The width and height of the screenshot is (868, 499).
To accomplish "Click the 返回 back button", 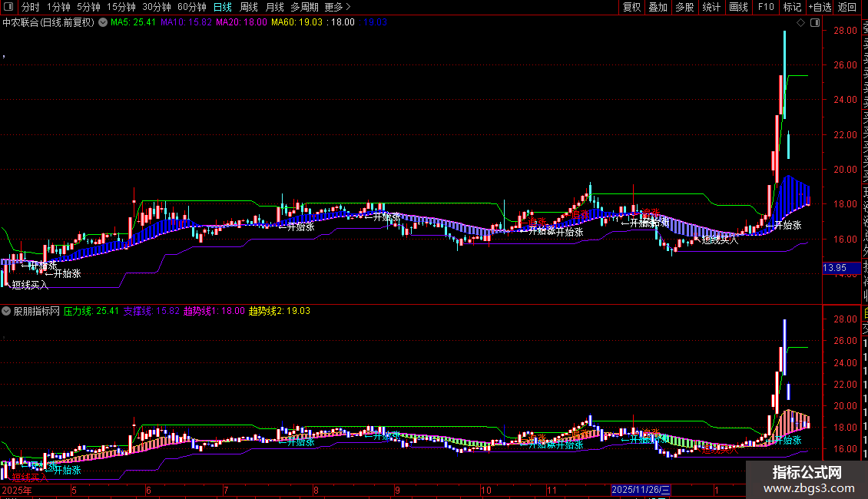I will coord(846,7).
